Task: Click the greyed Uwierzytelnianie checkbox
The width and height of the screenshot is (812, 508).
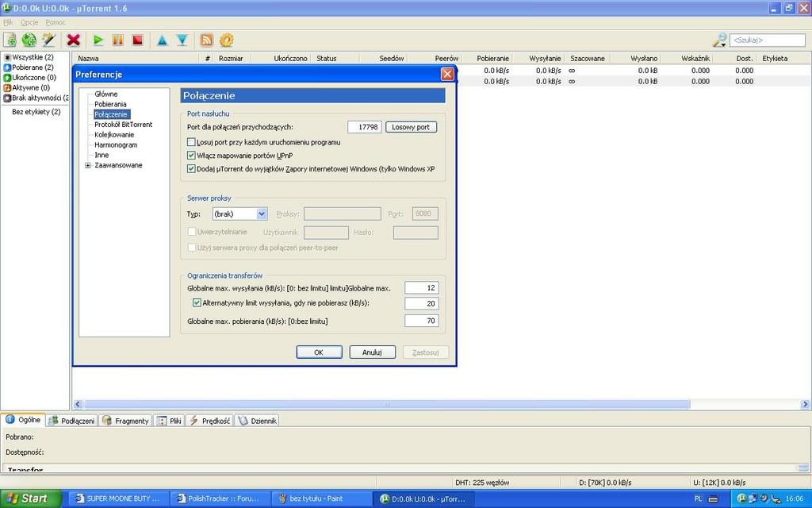Action: [192, 232]
